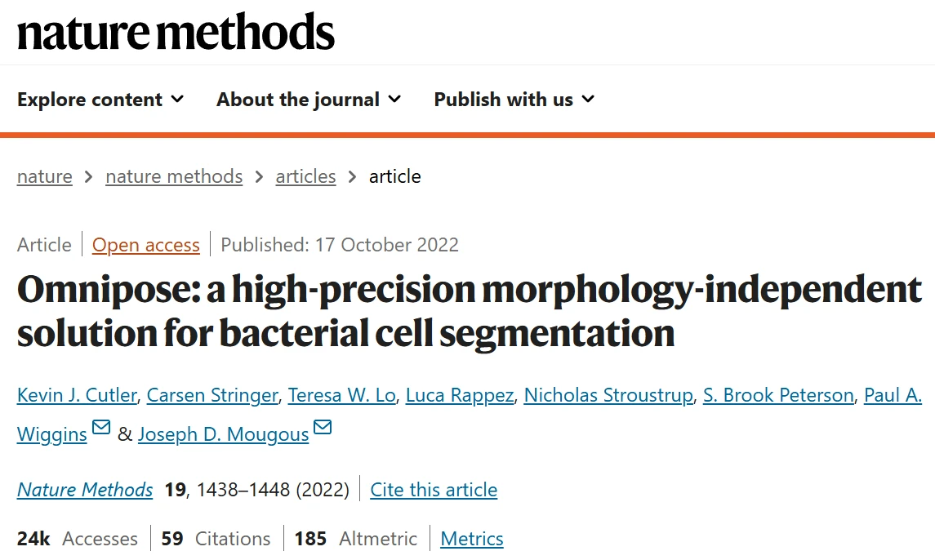Expand Publish with us menu

coord(514,100)
